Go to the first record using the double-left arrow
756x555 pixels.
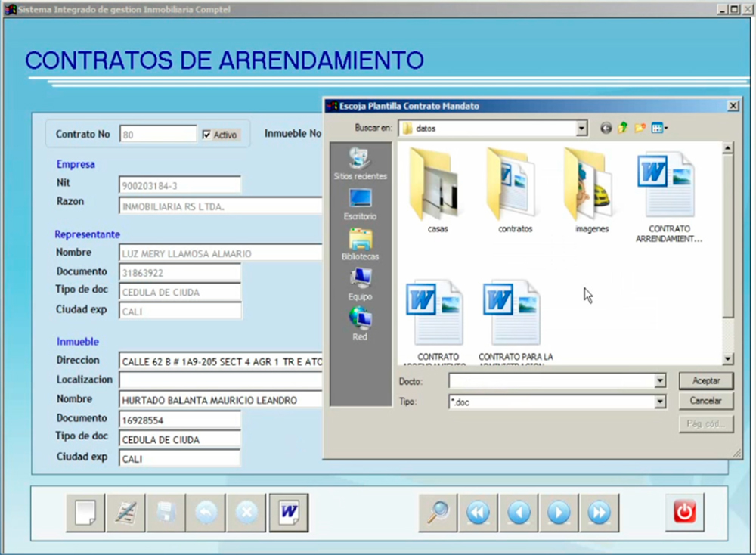(x=479, y=513)
